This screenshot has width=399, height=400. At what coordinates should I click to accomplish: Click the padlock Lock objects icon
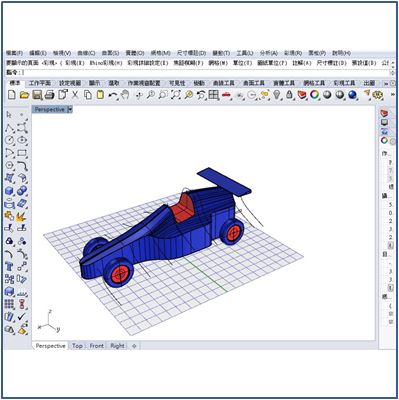pos(289,95)
